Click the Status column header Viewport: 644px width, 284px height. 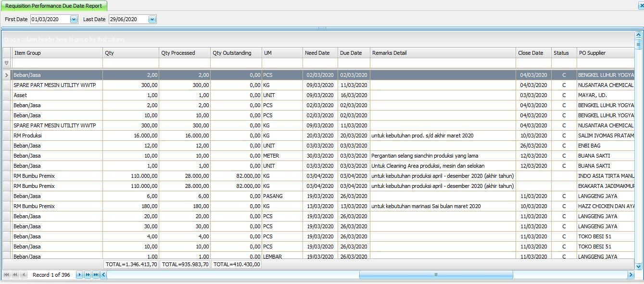(564, 53)
